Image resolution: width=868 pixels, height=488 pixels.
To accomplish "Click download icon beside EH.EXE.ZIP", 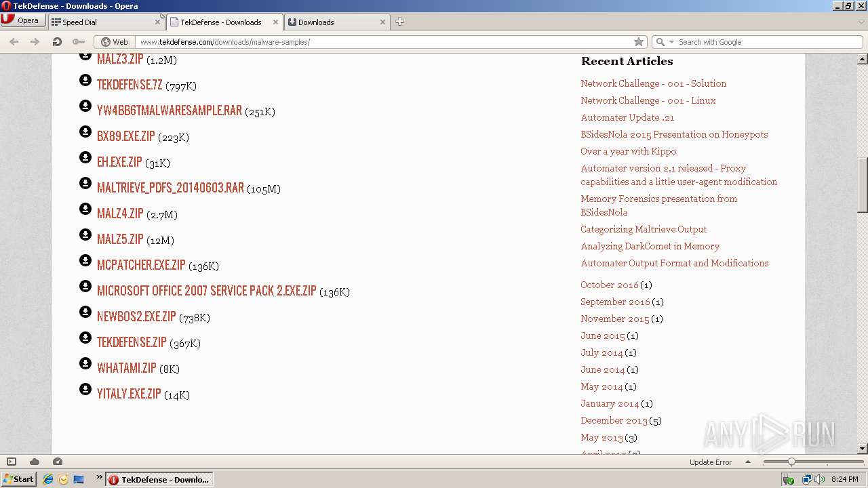I will click(85, 157).
